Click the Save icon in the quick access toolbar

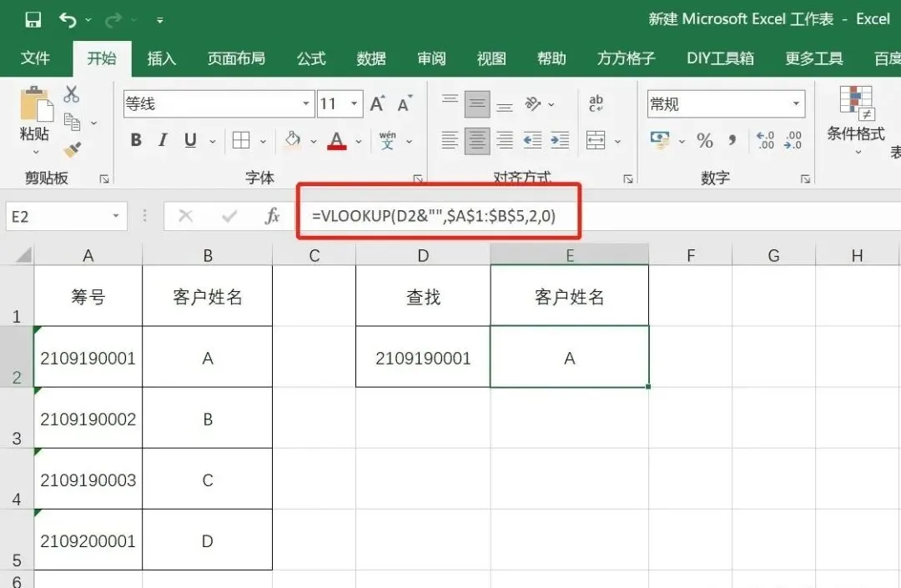[33, 20]
